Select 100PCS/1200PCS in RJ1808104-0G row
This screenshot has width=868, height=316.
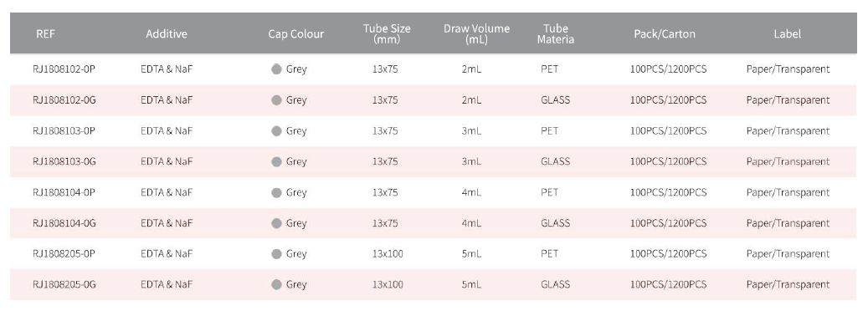coord(668,223)
